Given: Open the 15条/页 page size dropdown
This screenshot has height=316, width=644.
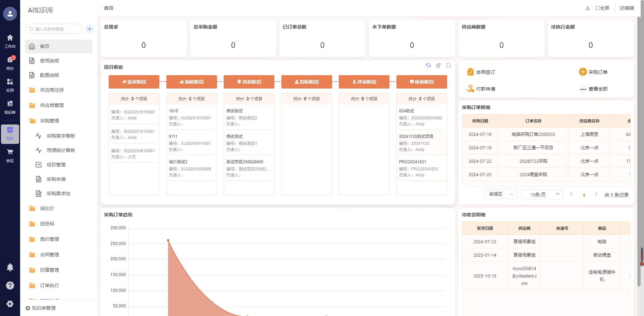Looking at the screenshot, I should tap(542, 194).
